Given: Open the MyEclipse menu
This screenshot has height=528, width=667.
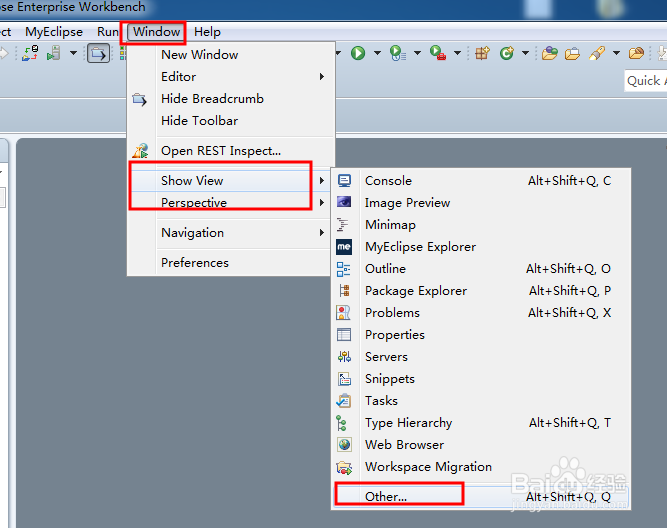Looking at the screenshot, I should pyautogui.click(x=54, y=32).
